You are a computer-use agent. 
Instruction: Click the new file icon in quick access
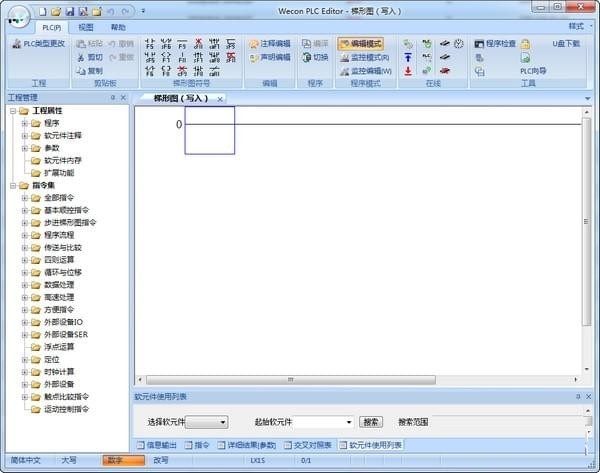[x=42, y=12]
